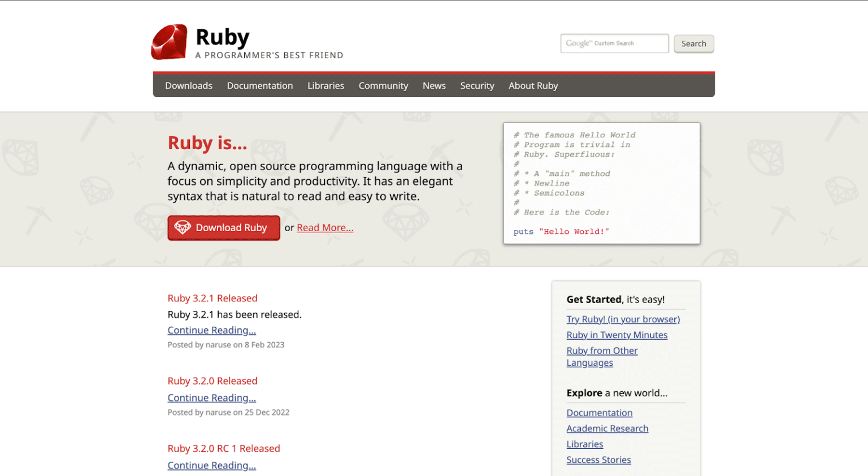Read the Success Stories page
868x476 pixels.
coord(598,460)
